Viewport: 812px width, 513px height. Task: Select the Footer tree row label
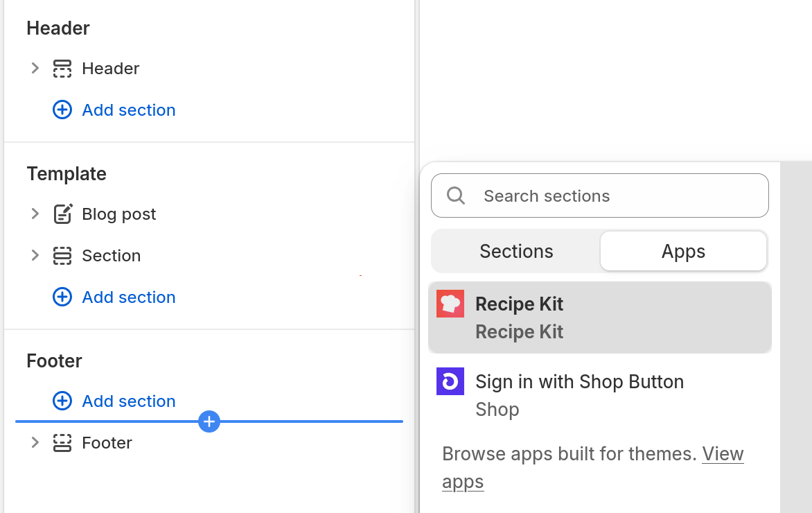pos(107,442)
